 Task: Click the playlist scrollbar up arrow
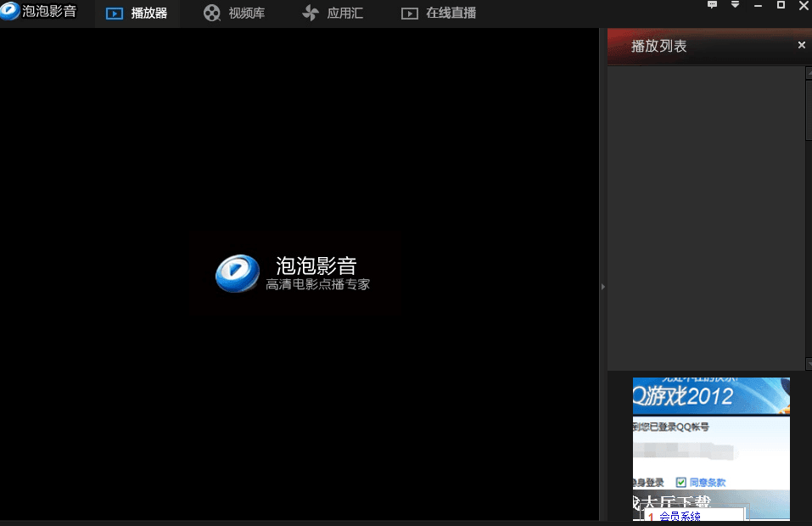(x=808, y=73)
